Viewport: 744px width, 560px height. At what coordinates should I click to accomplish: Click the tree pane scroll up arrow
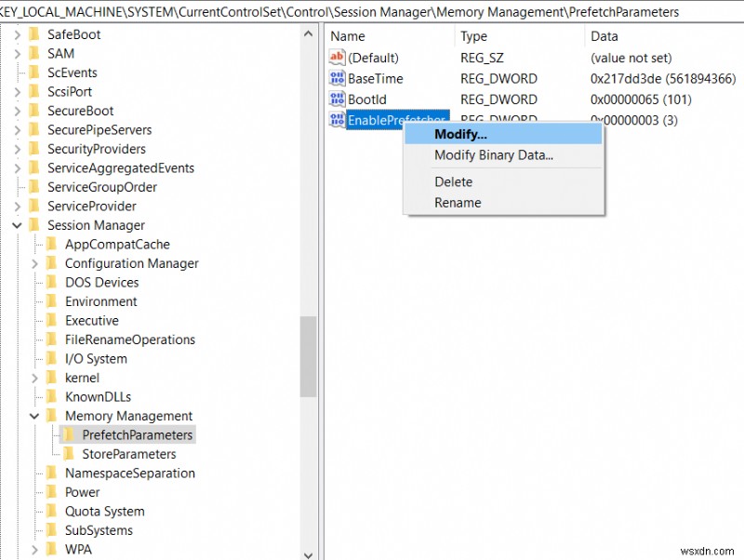click(x=309, y=33)
